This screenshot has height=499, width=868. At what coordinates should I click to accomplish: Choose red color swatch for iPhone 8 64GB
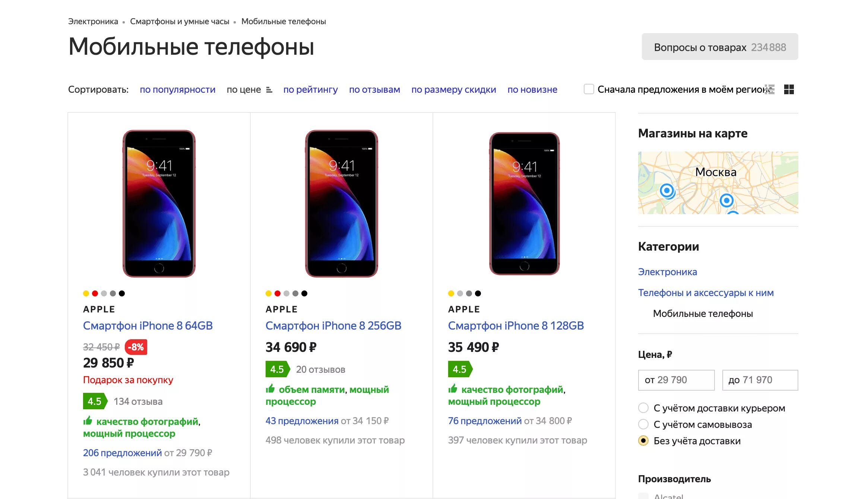[95, 293]
